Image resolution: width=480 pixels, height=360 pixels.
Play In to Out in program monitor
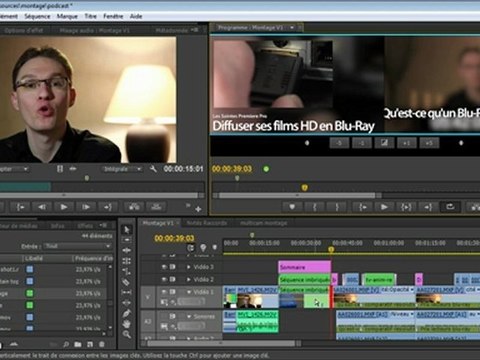click(406, 207)
